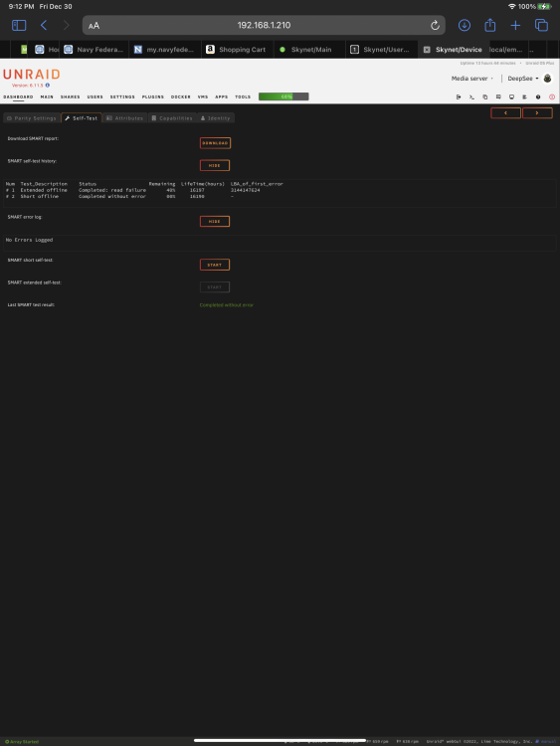Open Safari downloads icon
Screen dimensions: 560x746
tap(465, 25)
